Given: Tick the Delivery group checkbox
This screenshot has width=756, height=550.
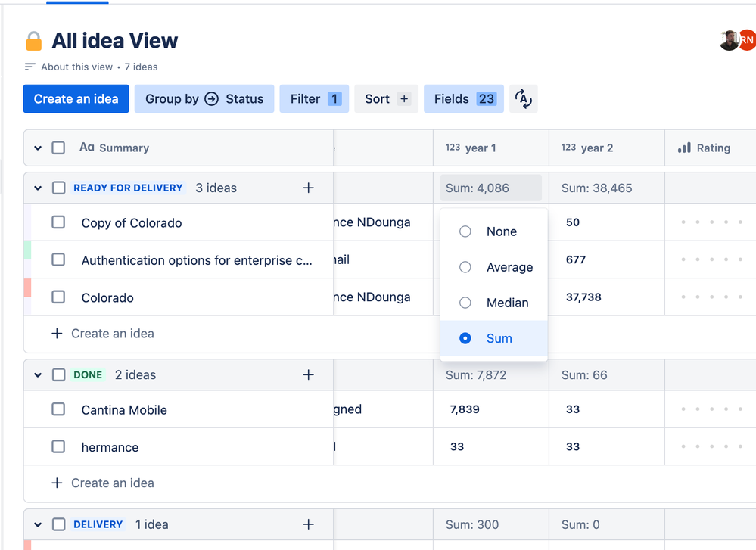Looking at the screenshot, I should pyautogui.click(x=58, y=524).
